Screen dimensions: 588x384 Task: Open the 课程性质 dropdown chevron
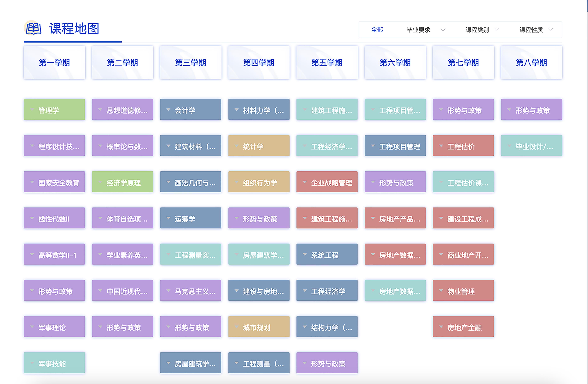pyautogui.click(x=551, y=29)
